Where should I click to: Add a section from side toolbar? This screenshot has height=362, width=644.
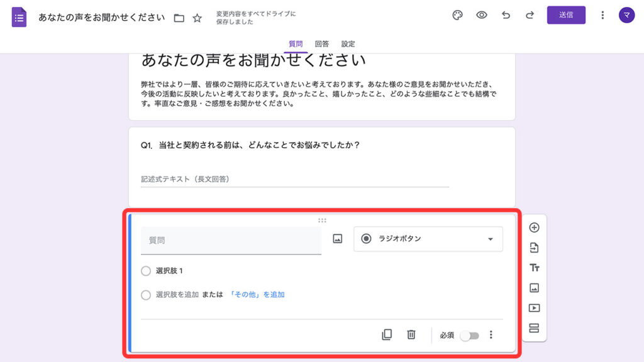[534, 328]
